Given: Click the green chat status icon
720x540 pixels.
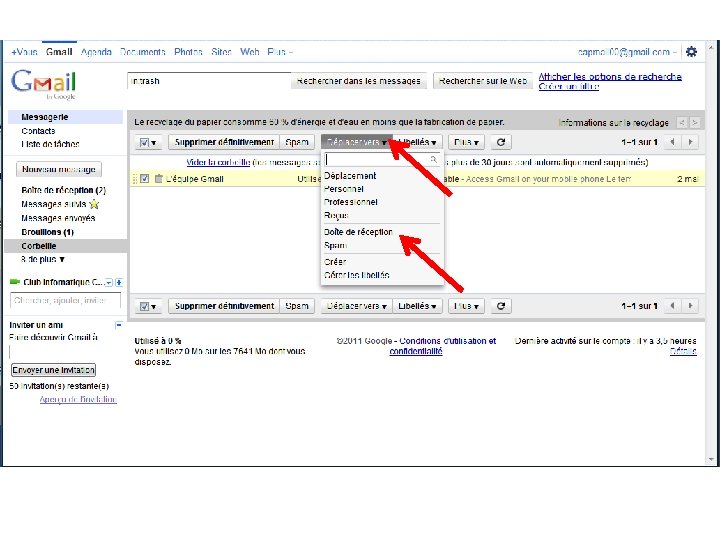Looking at the screenshot, I should pos(15,282).
